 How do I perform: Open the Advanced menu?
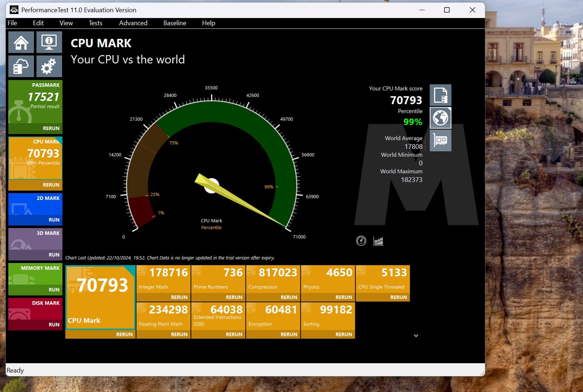[x=133, y=23]
